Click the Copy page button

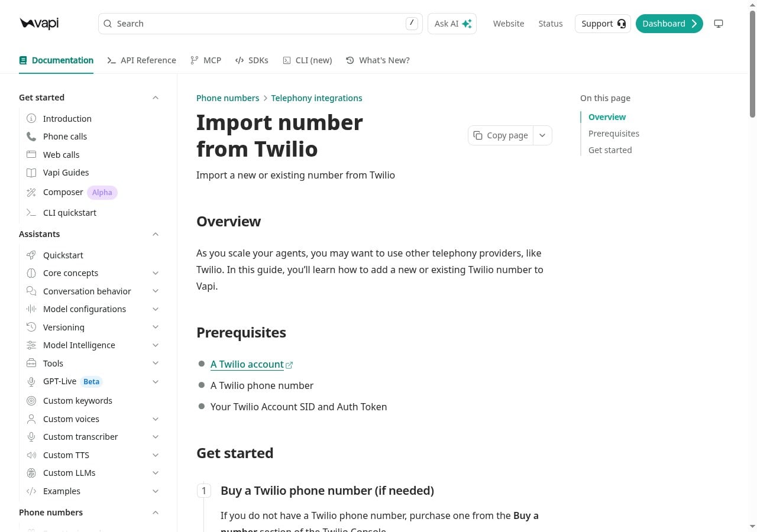tap(501, 135)
